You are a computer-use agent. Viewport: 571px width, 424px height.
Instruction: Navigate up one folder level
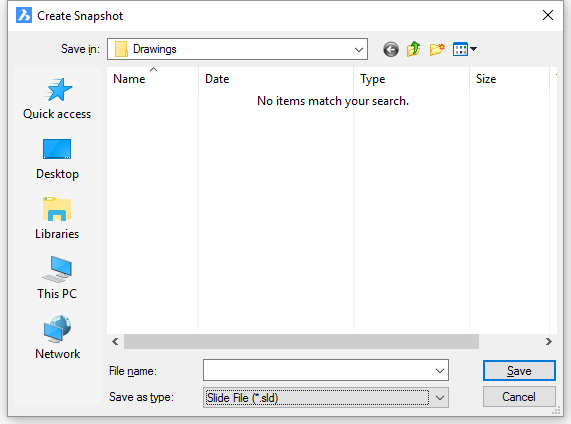tap(414, 49)
